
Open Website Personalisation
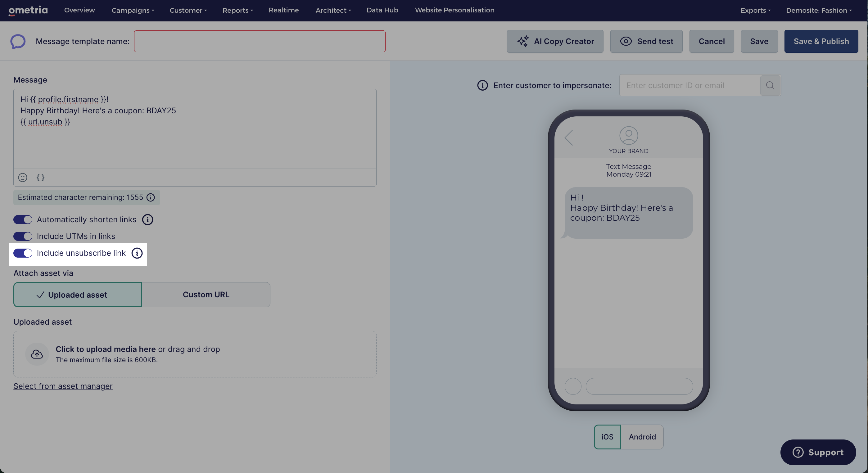(x=454, y=10)
